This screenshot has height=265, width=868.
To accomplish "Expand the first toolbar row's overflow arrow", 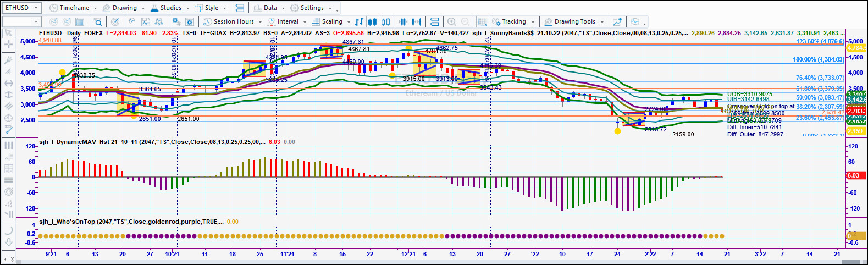I will pos(337,9).
